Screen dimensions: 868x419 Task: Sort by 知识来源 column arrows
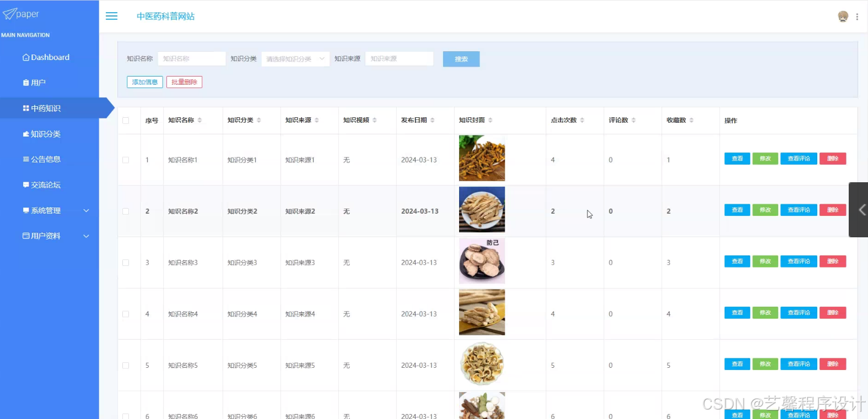316,120
